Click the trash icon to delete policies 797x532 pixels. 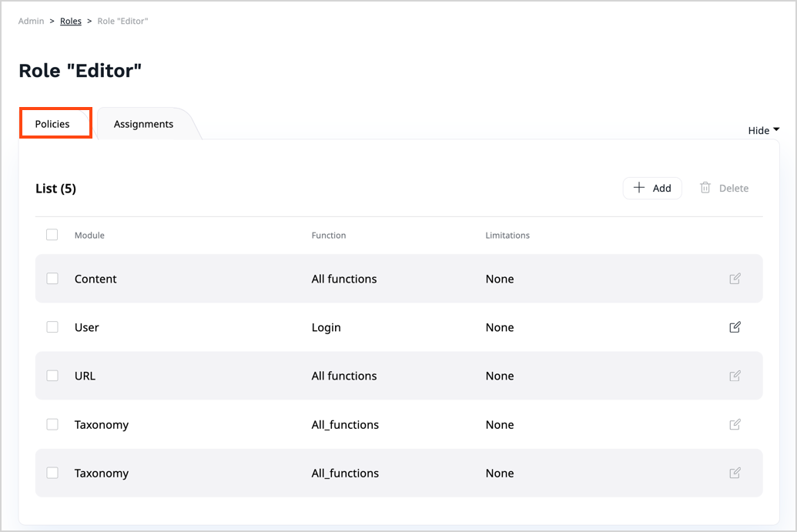click(705, 188)
